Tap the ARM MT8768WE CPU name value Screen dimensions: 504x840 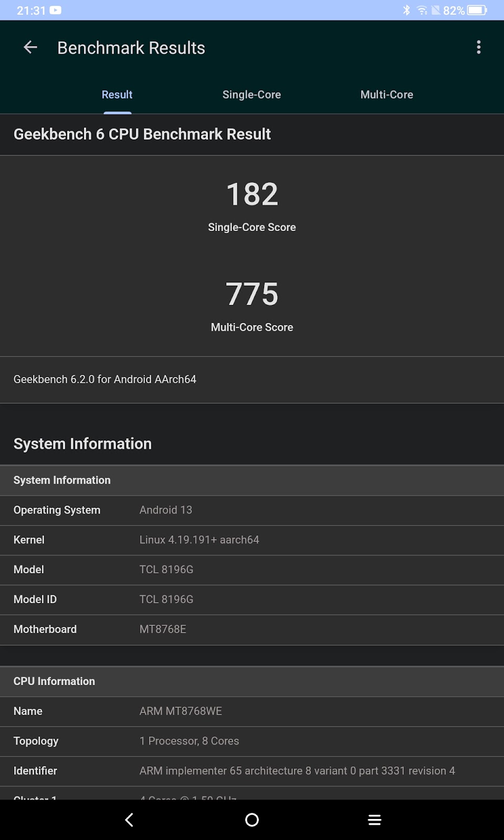(x=181, y=711)
